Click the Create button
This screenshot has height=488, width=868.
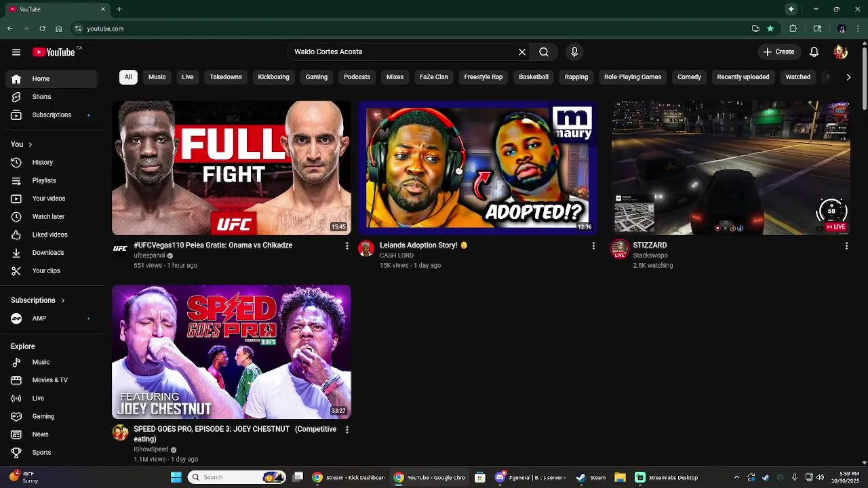click(x=778, y=52)
